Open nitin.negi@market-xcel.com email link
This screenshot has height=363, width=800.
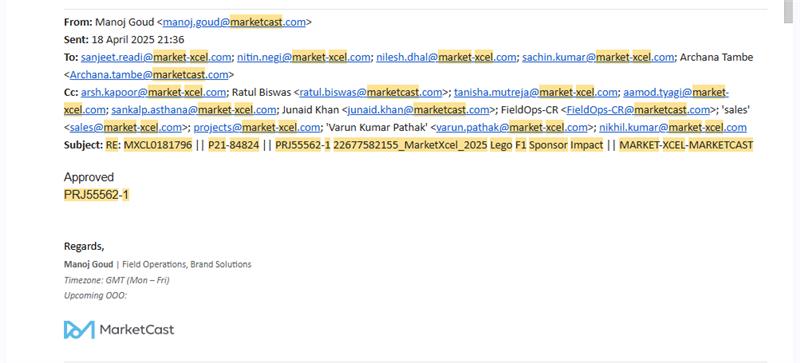pyautogui.click(x=304, y=57)
